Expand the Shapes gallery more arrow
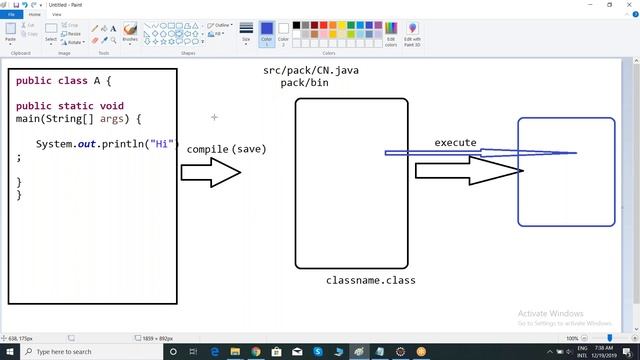 (202, 42)
